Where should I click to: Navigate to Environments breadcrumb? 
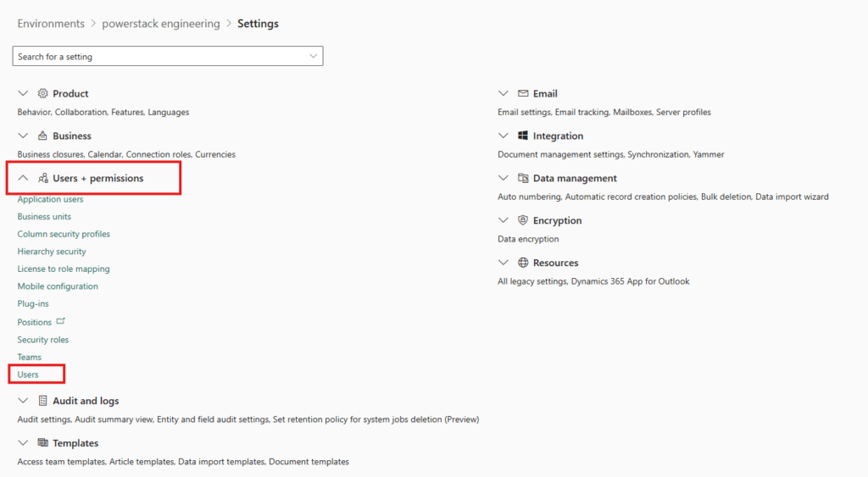tap(51, 24)
